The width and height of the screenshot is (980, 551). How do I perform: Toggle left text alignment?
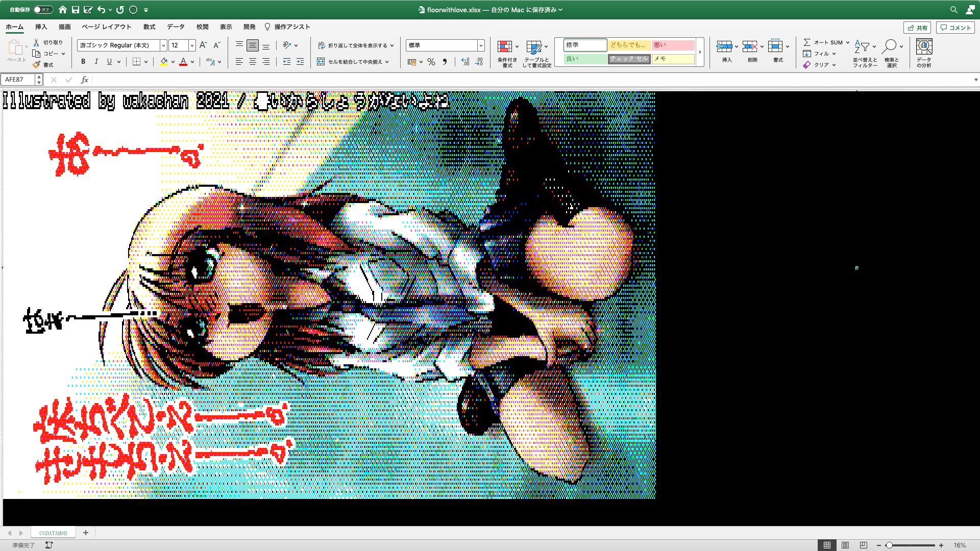click(x=239, y=62)
